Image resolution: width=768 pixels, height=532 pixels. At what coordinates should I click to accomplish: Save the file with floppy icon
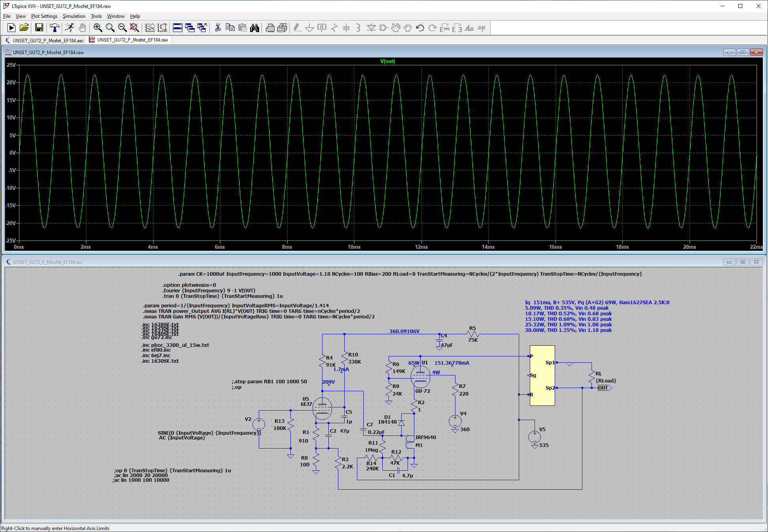39,28
